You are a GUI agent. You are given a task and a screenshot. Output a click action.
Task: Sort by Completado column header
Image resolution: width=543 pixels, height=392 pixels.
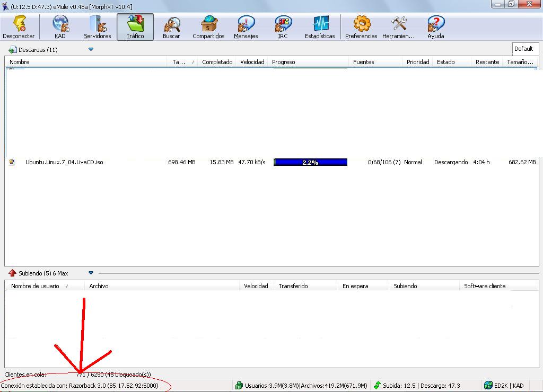tap(217, 62)
